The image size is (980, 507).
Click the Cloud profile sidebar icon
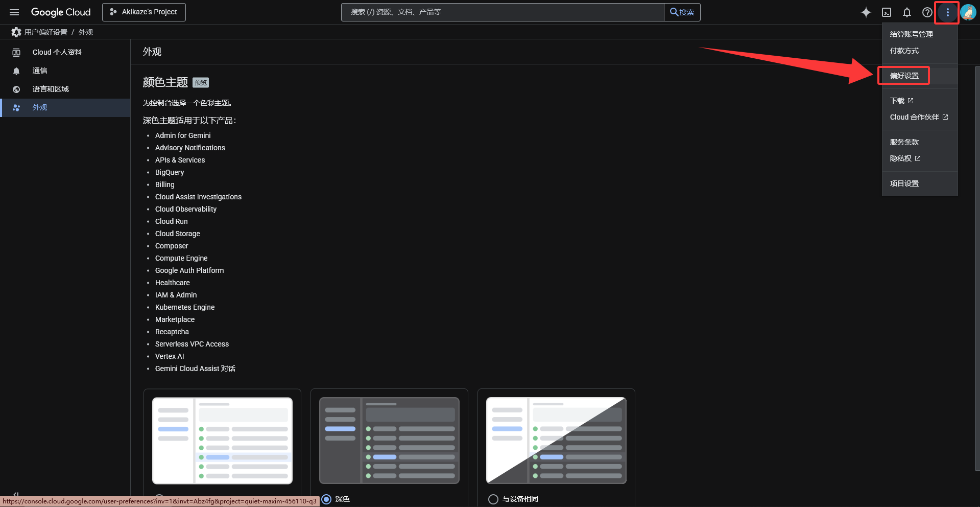[16, 52]
